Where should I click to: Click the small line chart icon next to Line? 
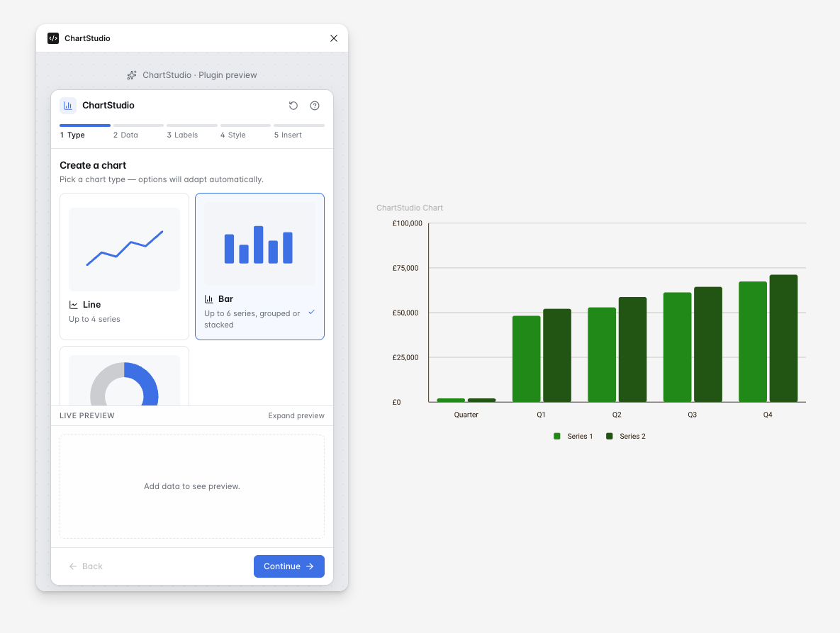coord(74,305)
